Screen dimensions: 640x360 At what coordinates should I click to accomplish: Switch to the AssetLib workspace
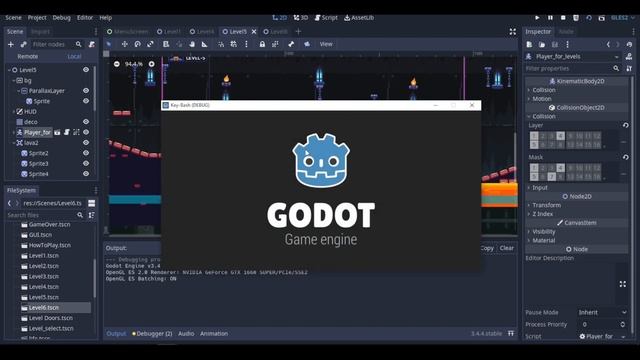coord(359,18)
